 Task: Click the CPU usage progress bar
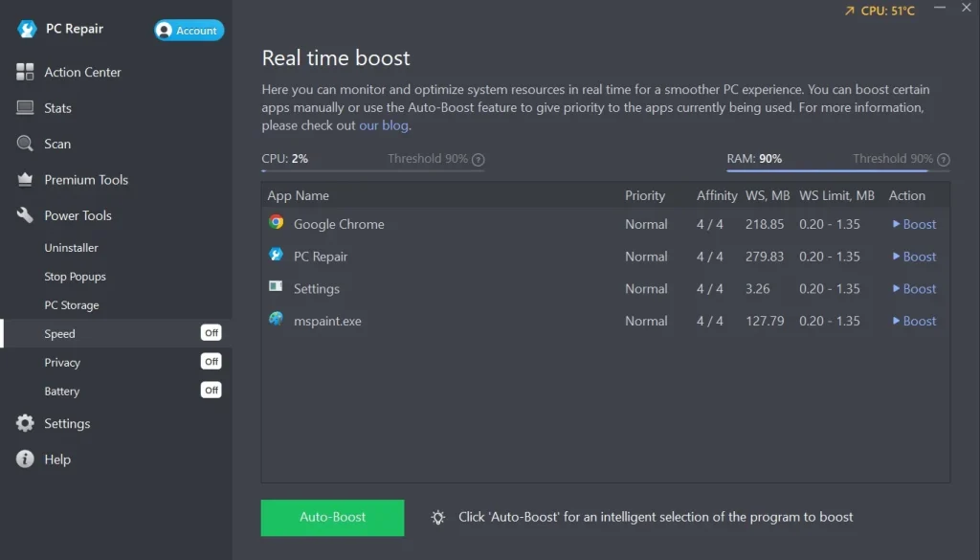pos(372,170)
